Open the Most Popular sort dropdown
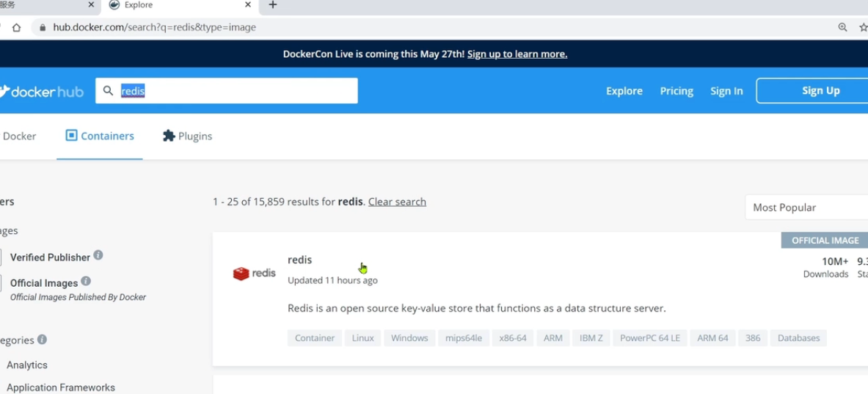 tap(806, 208)
